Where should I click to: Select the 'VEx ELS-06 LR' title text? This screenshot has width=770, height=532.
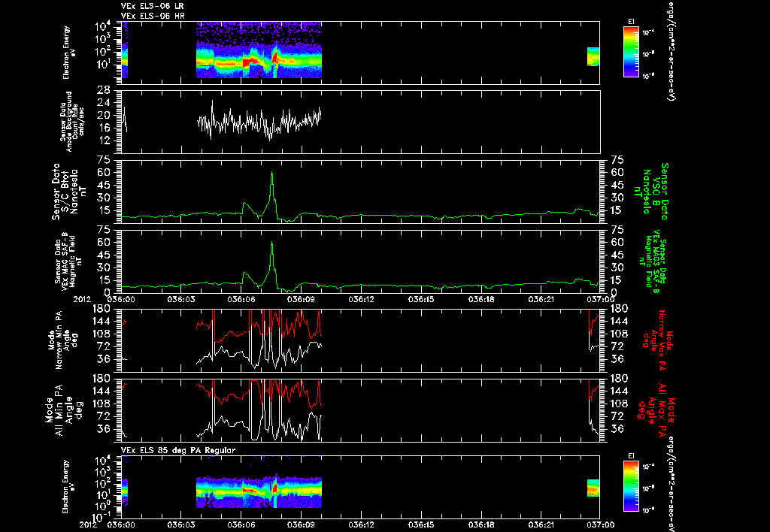pos(153,6)
